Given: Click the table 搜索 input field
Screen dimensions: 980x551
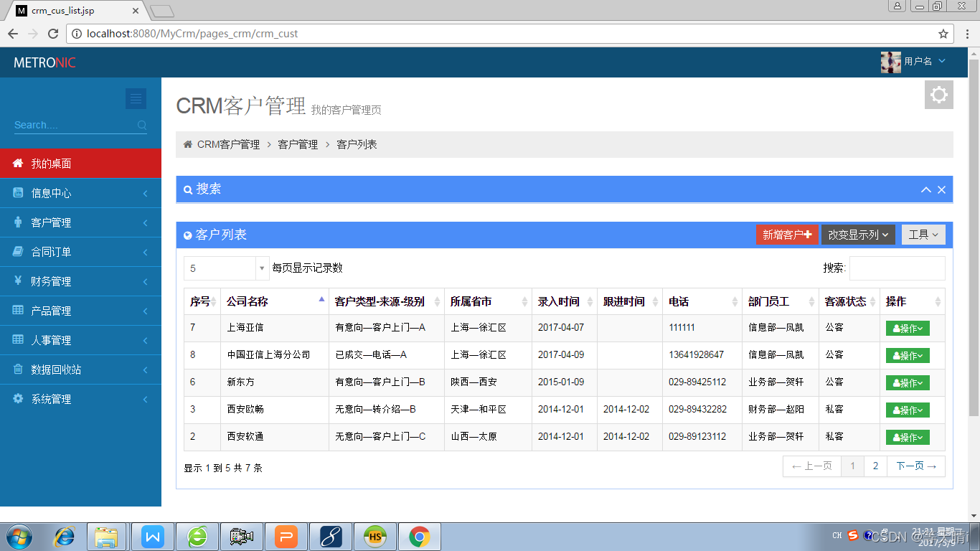Looking at the screenshot, I should 897,268.
